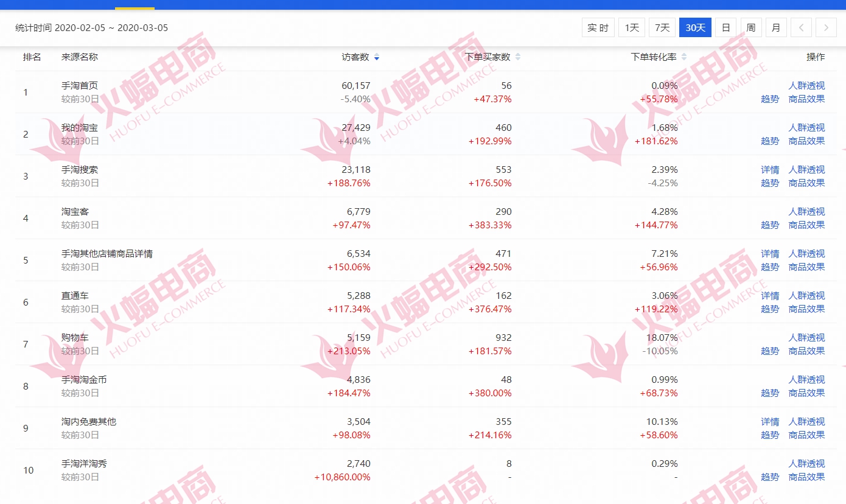View 趋势 for 手淘洋淘秀
The height and width of the screenshot is (504, 846).
(770, 477)
